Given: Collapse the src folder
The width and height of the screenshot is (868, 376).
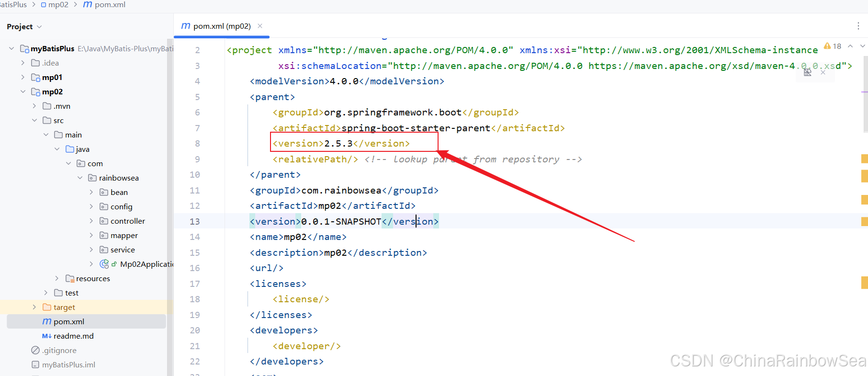Looking at the screenshot, I should (x=34, y=120).
